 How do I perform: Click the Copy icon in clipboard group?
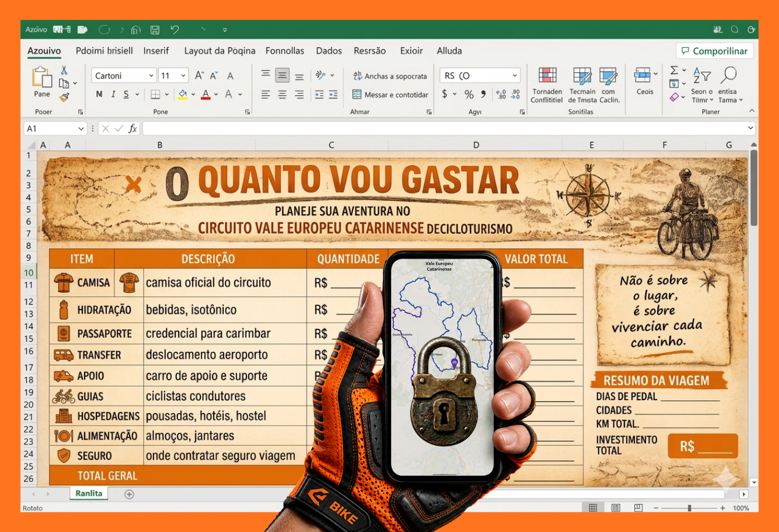tap(64, 83)
